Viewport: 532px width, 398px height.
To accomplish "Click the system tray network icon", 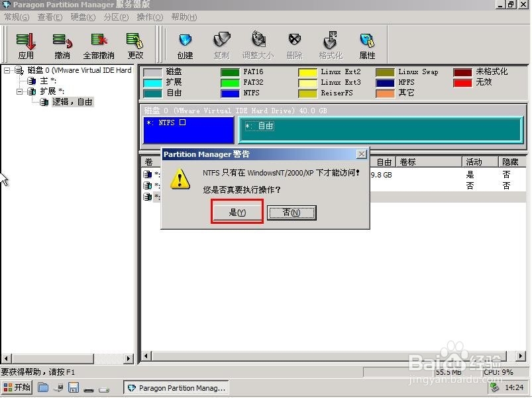I will (x=495, y=387).
